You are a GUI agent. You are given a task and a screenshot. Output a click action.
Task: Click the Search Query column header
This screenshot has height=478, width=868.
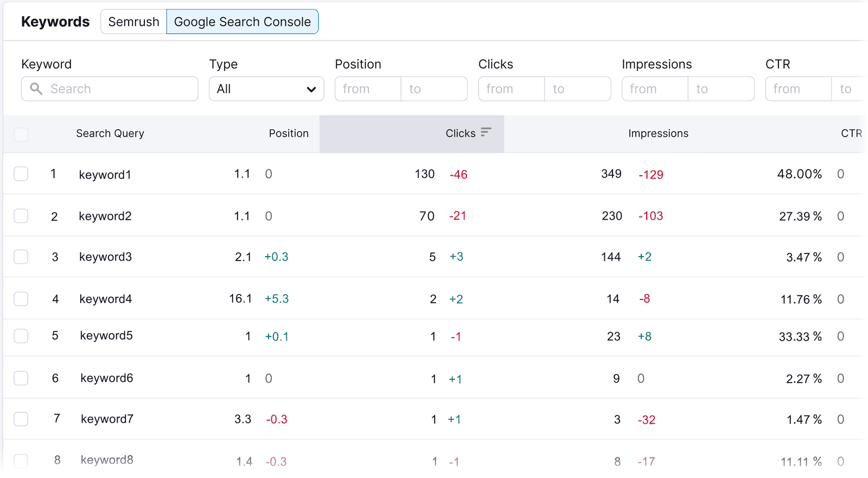[x=110, y=133]
